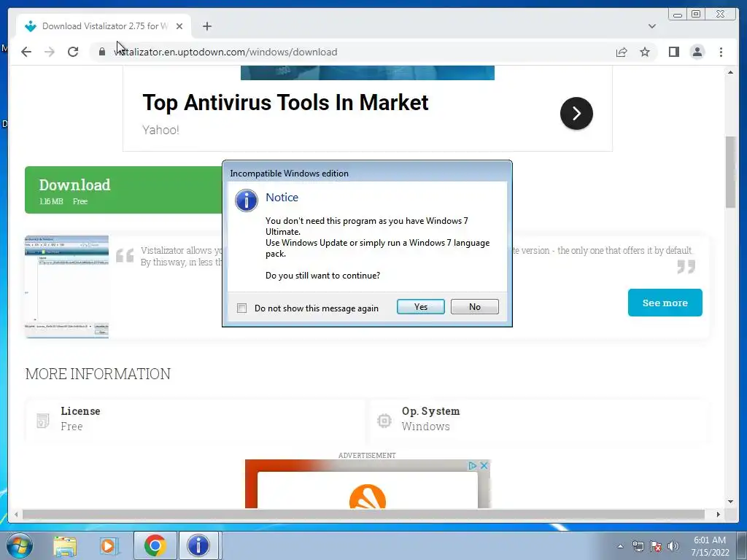Open Windows Explorer from the taskbar
The height and width of the screenshot is (560, 747).
click(65, 545)
